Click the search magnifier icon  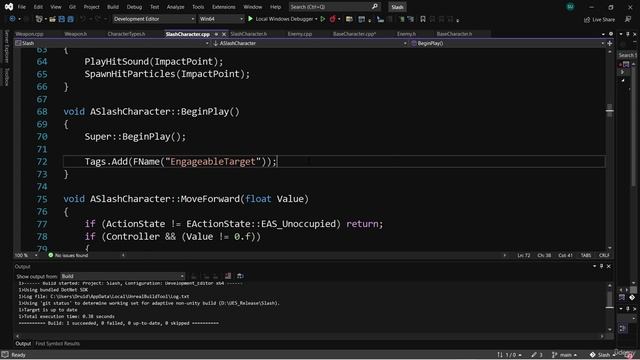pos(375,7)
